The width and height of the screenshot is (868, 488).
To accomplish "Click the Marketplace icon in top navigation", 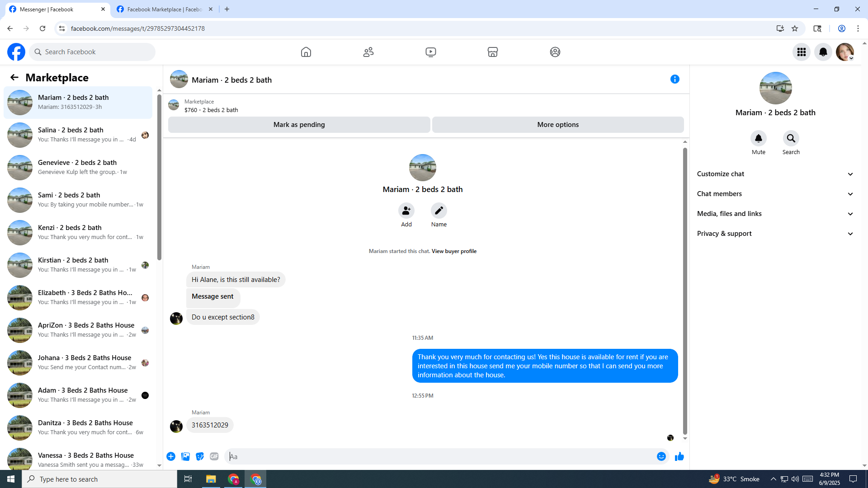I will pyautogui.click(x=493, y=52).
